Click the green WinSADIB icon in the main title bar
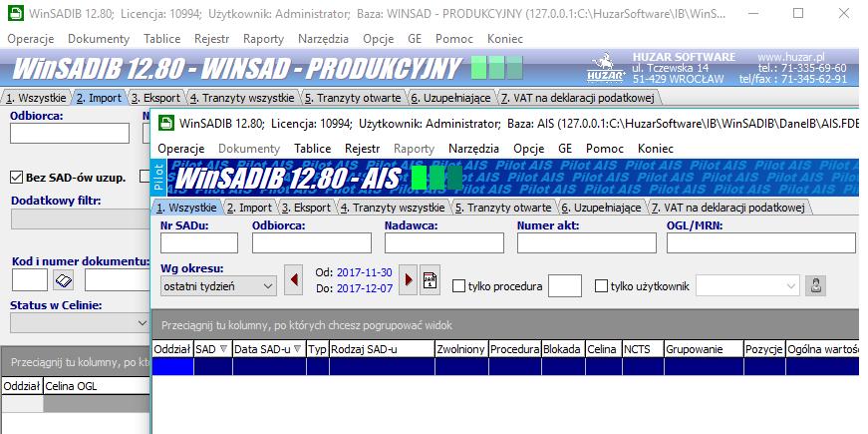This screenshot has height=434, width=868. click(15, 13)
